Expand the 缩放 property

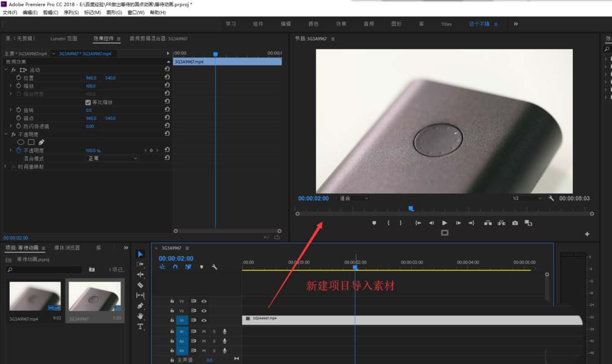pyautogui.click(x=10, y=86)
